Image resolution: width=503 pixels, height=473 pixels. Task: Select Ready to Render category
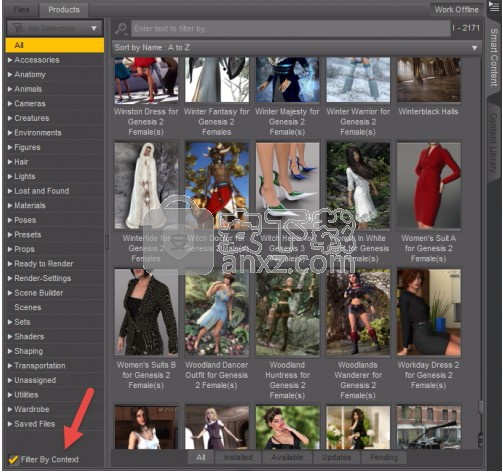pyautogui.click(x=55, y=264)
